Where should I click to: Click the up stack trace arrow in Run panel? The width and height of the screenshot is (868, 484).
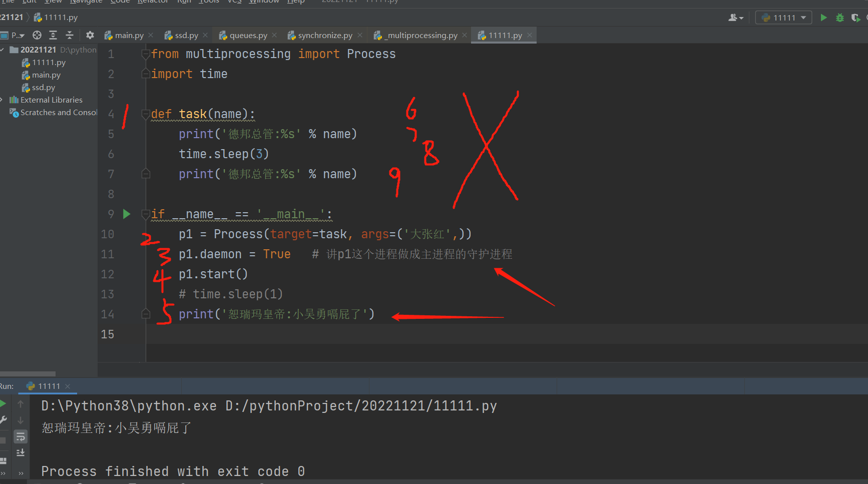pyautogui.click(x=21, y=403)
